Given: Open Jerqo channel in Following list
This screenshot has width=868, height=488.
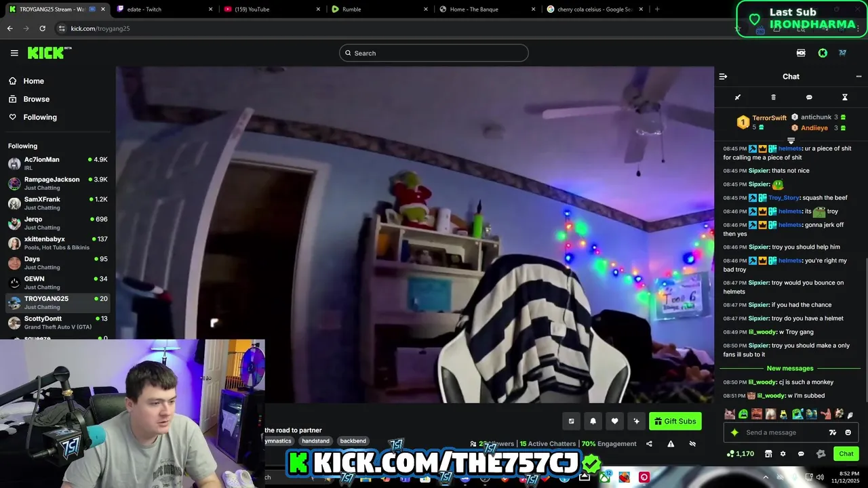Looking at the screenshot, I should coord(58,223).
